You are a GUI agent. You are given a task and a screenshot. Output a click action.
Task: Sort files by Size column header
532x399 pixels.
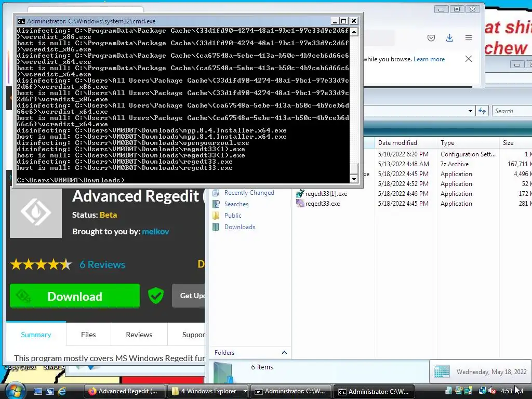(x=508, y=143)
